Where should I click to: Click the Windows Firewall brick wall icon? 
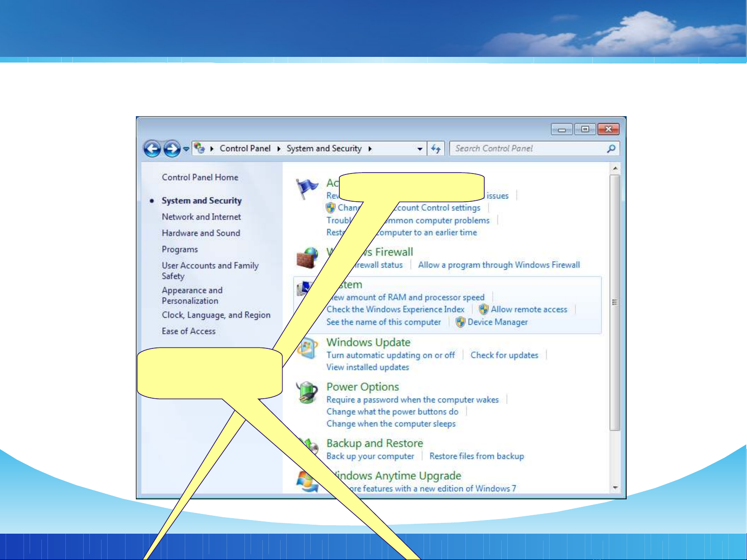[x=307, y=258]
